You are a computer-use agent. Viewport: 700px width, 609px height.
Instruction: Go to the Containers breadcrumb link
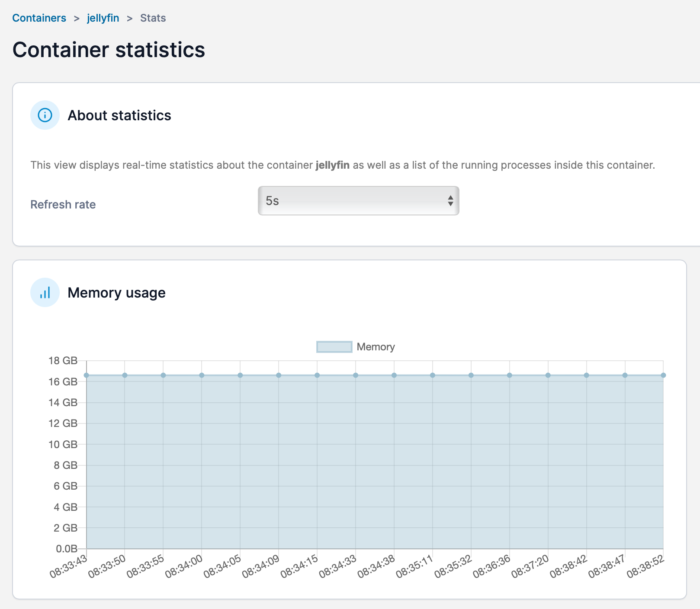click(39, 18)
